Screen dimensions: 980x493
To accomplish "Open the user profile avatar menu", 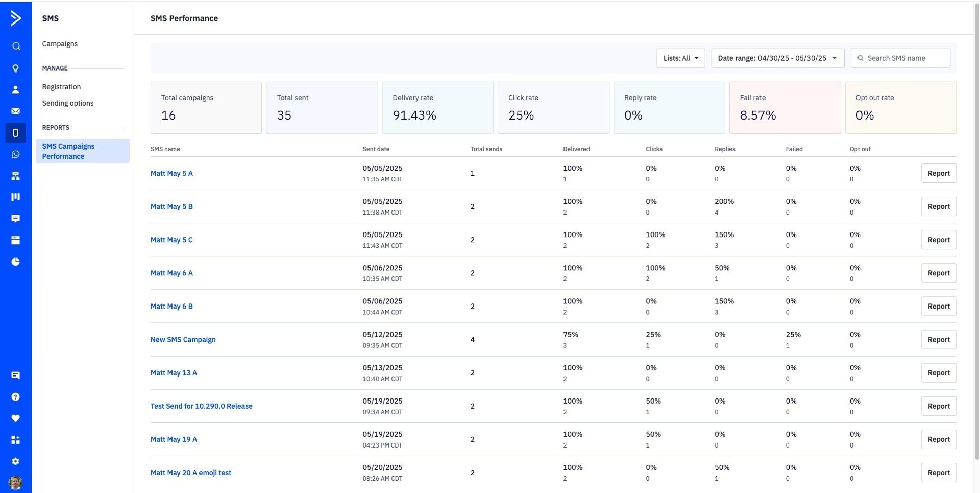I will [x=16, y=482].
